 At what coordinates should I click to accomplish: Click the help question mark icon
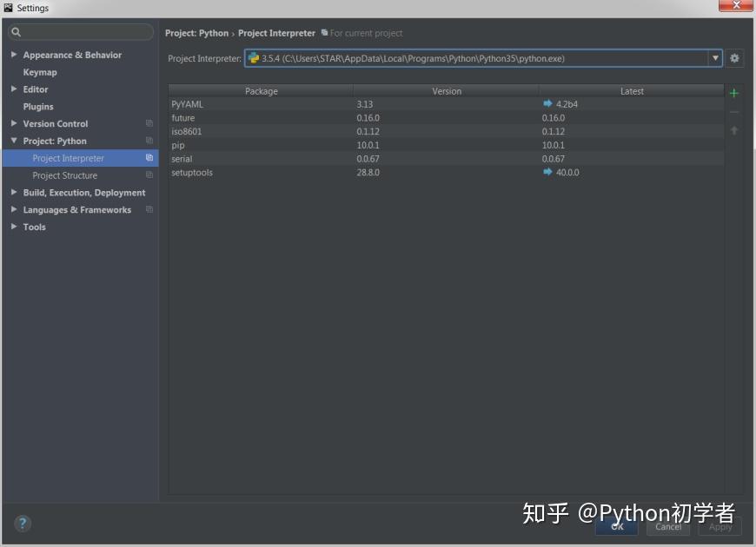(x=22, y=523)
